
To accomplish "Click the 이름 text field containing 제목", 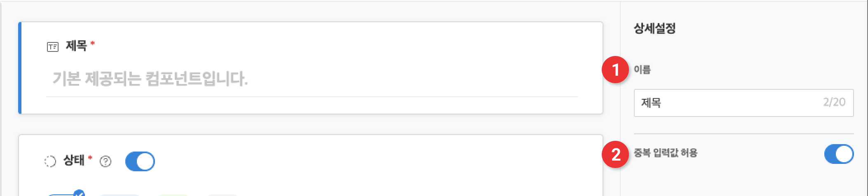I will (744, 103).
